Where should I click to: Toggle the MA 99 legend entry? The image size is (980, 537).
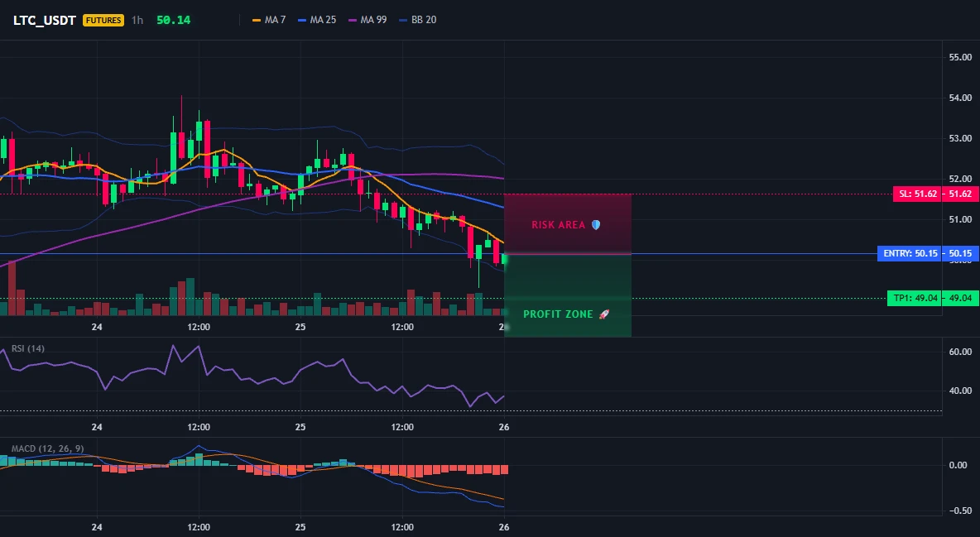pyautogui.click(x=367, y=20)
